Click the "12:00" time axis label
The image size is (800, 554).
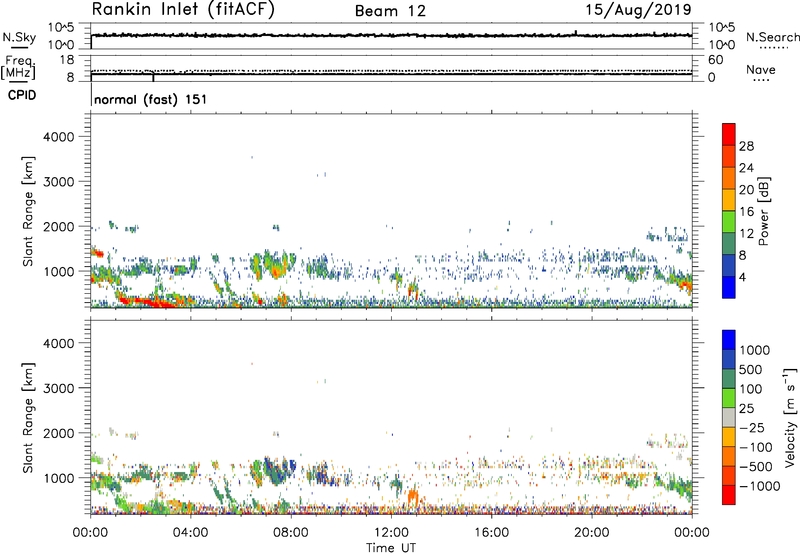tap(391, 532)
